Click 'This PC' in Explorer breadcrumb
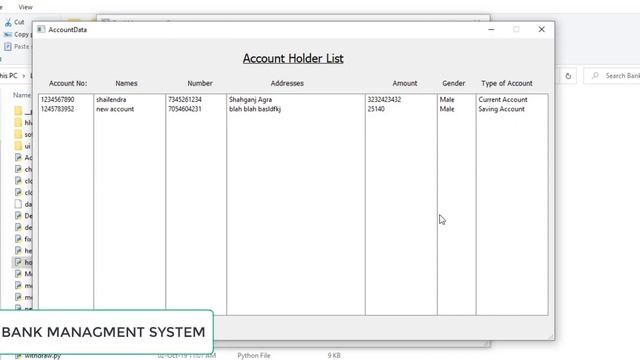This screenshot has width=640, height=360. click(x=9, y=76)
